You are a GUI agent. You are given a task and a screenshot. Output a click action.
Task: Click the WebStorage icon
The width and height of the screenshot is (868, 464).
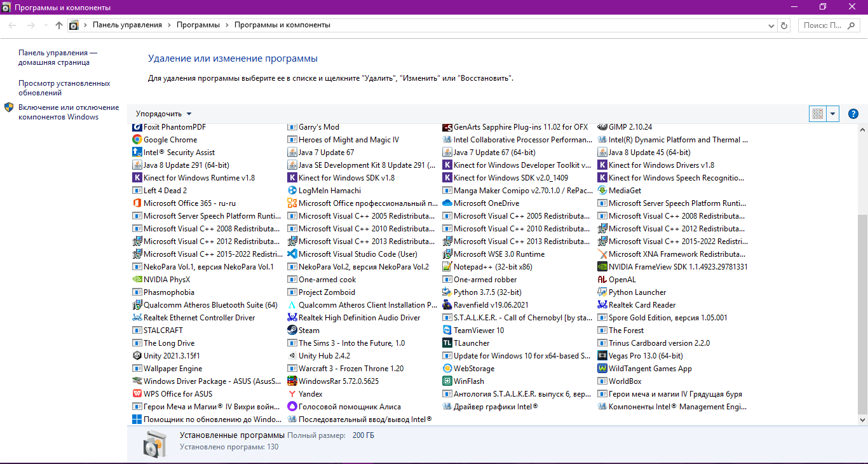(447, 369)
